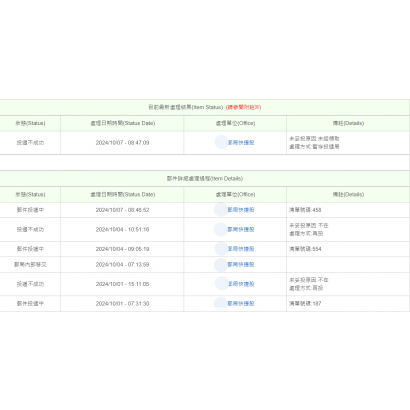Click Office header in Item Details table
Viewport: 410px width, 410px height.
[x=235, y=195]
